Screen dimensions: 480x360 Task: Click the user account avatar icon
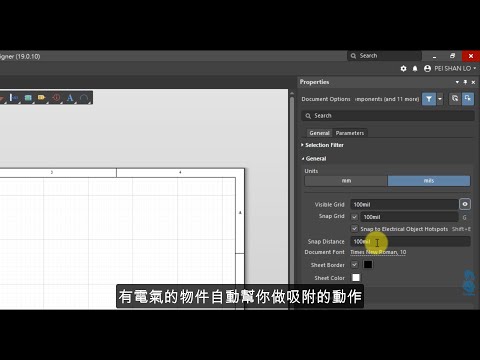[x=427, y=69]
